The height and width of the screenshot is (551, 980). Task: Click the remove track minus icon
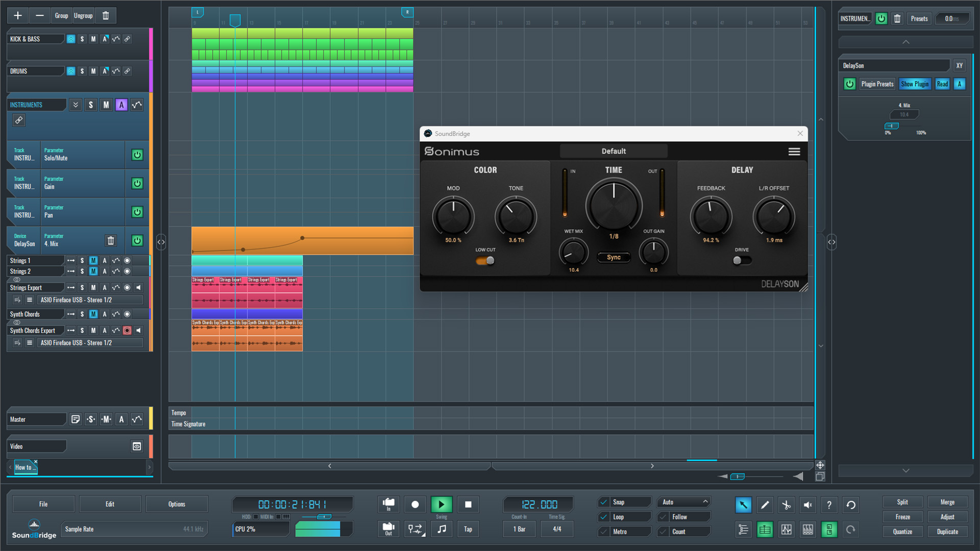click(40, 16)
